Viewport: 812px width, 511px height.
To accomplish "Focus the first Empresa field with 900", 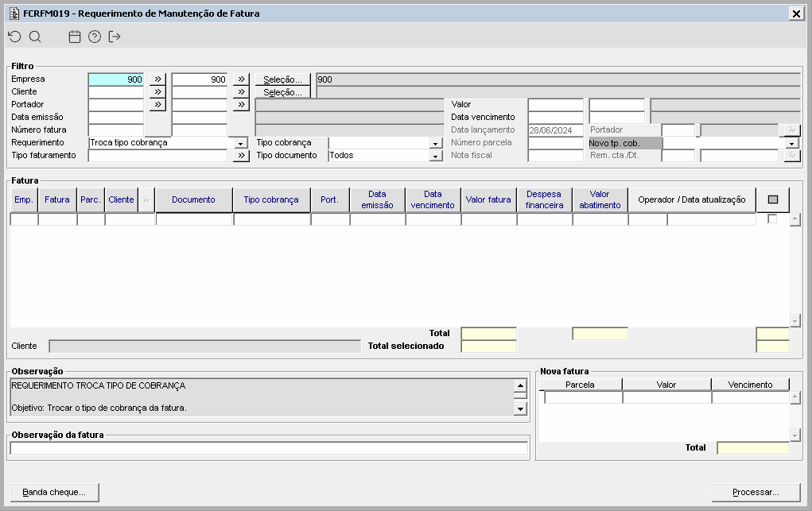I will [x=116, y=79].
